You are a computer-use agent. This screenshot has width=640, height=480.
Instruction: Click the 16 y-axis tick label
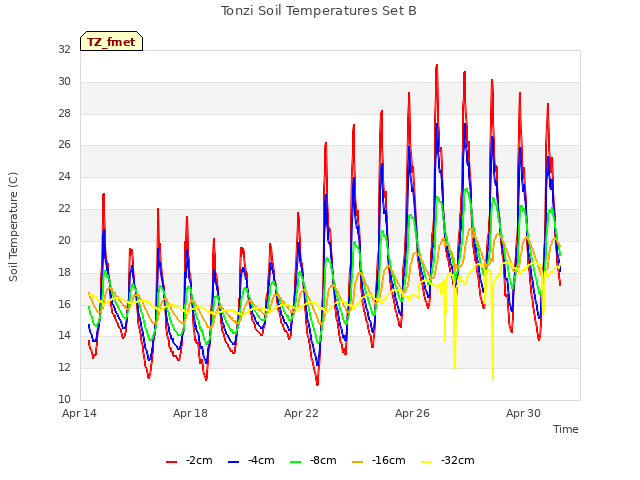pos(64,304)
